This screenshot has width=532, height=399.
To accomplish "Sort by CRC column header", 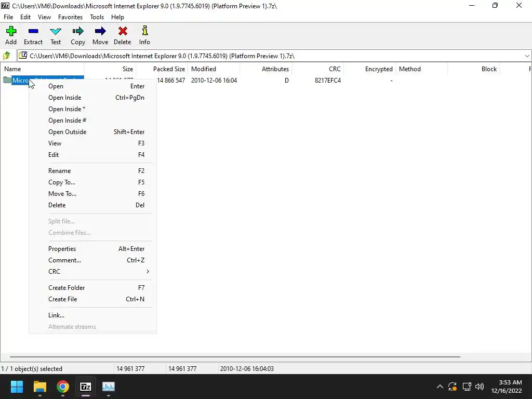I will pyautogui.click(x=317, y=69).
